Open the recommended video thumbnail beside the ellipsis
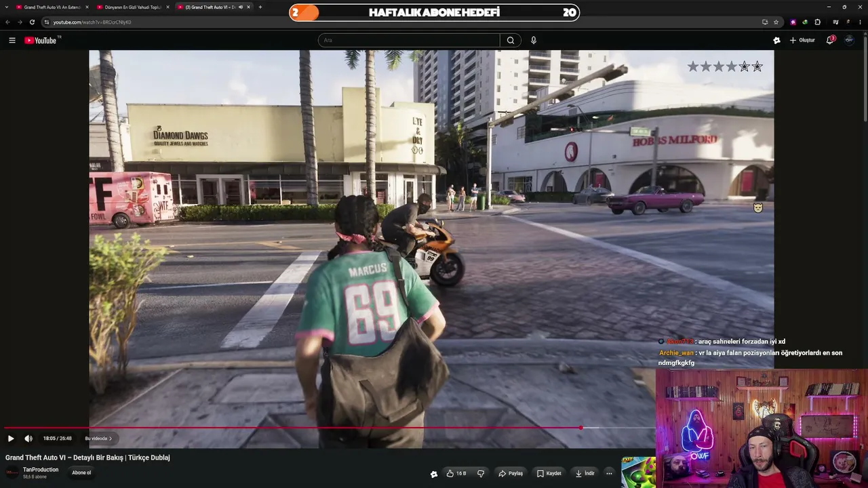Image resolution: width=868 pixels, height=488 pixels. (x=638, y=472)
